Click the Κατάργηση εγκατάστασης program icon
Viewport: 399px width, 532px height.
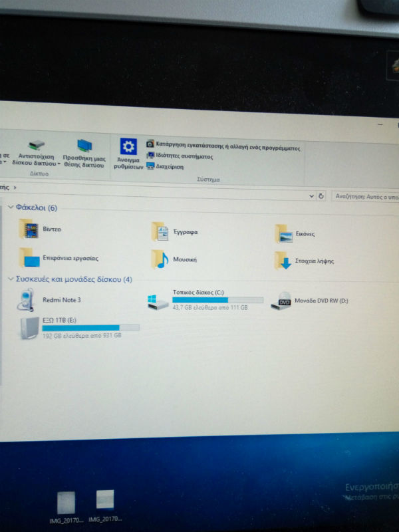150,144
